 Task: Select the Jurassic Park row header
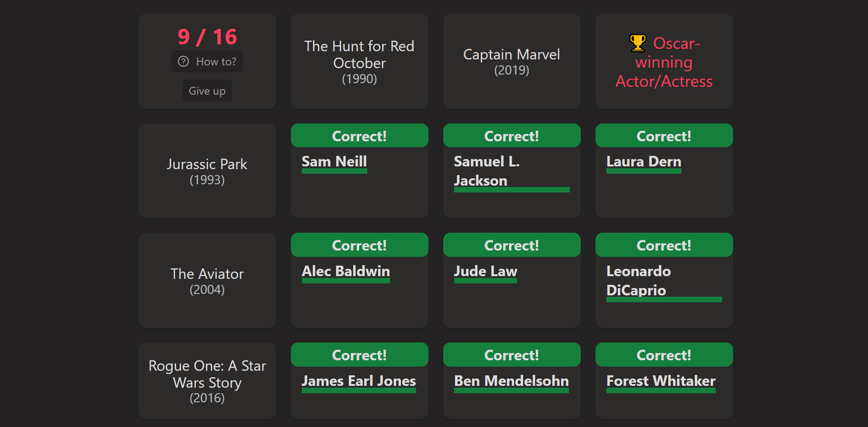pos(207,171)
